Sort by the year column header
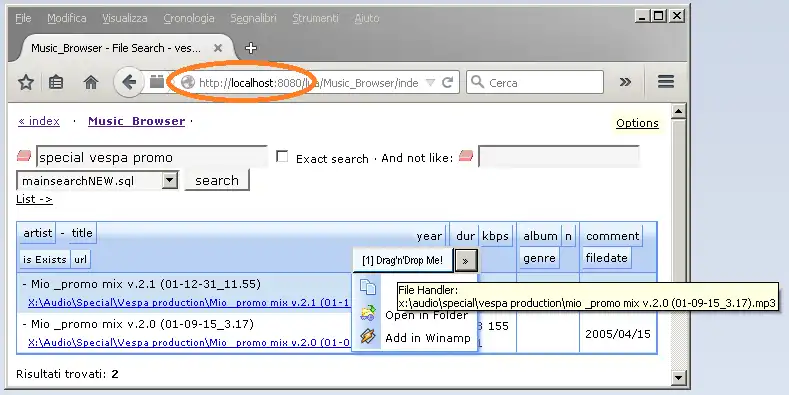The width and height of the screenshot is (789, 395). click(429, 236)
